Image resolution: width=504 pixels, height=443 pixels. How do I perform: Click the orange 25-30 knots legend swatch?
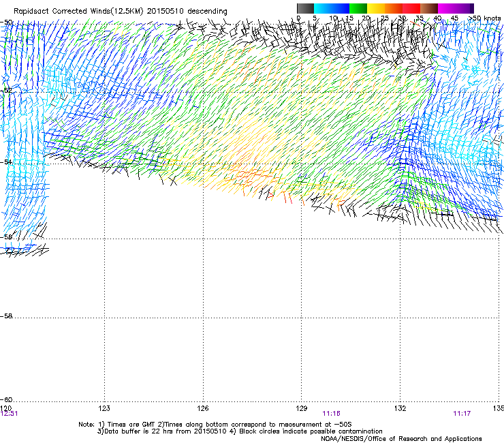(394, 8)
